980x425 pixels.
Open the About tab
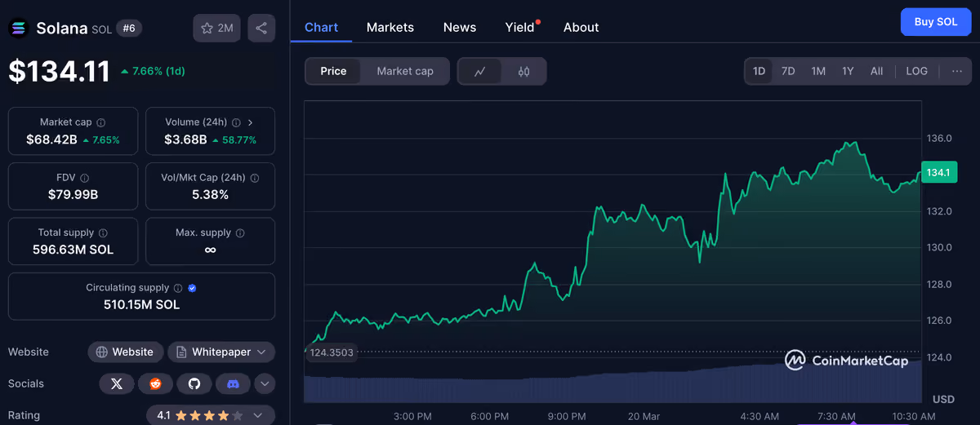[x=581, y=27]
